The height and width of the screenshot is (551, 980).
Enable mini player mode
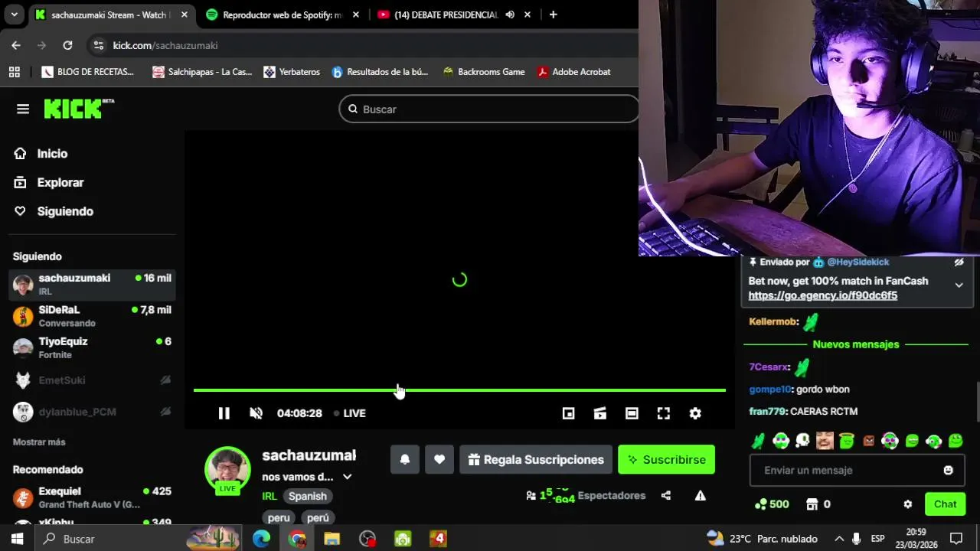click(568, 413)
